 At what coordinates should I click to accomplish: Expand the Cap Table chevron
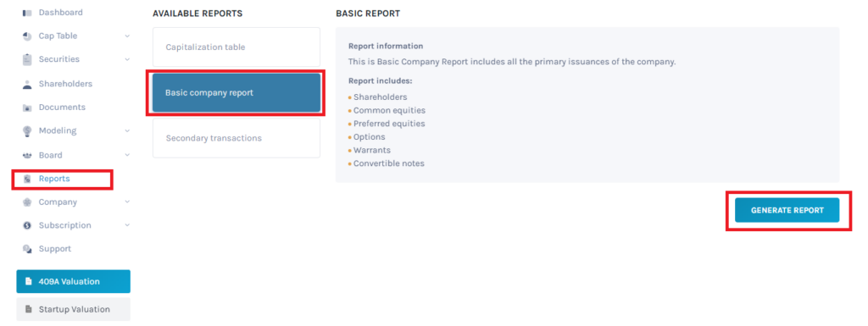[127, 36]
